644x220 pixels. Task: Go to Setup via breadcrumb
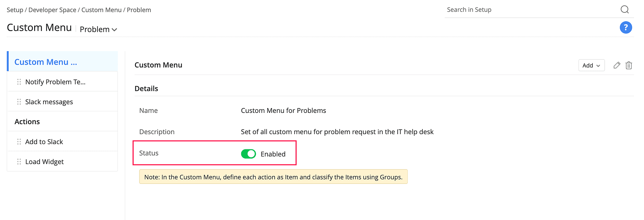click(15, 10)
